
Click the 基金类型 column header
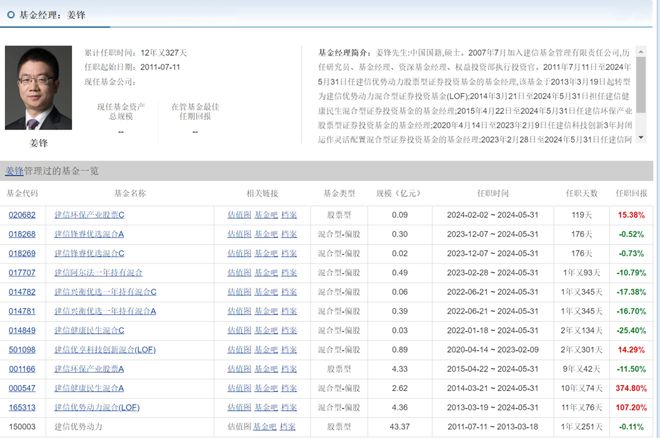pos(339,193)
